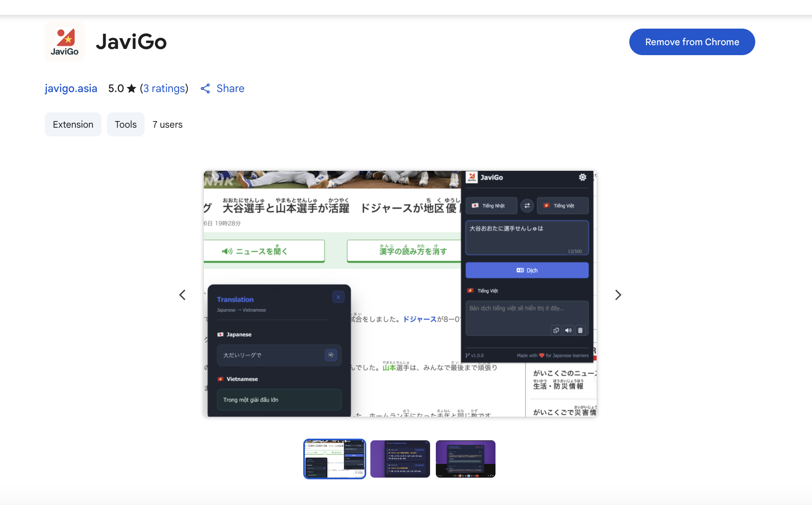The image size is (812, 505).
Task: Select the third screenshot thumbnail
Action: [x=465, y=459]
